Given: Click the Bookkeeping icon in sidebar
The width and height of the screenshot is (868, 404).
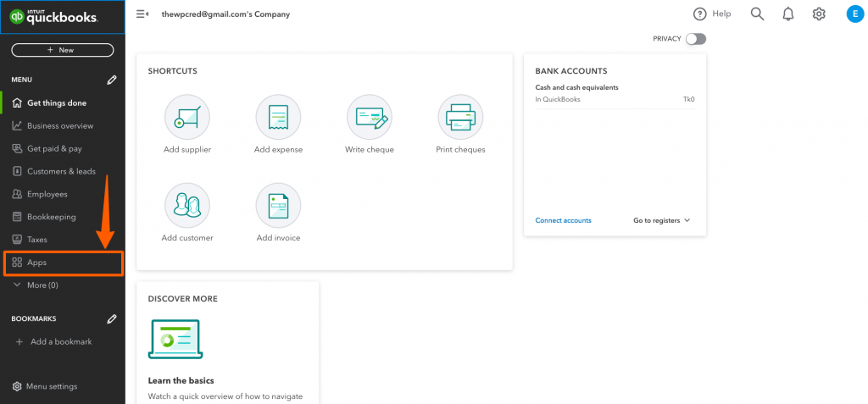Looking at the screenshot, I should pos(17,217).
